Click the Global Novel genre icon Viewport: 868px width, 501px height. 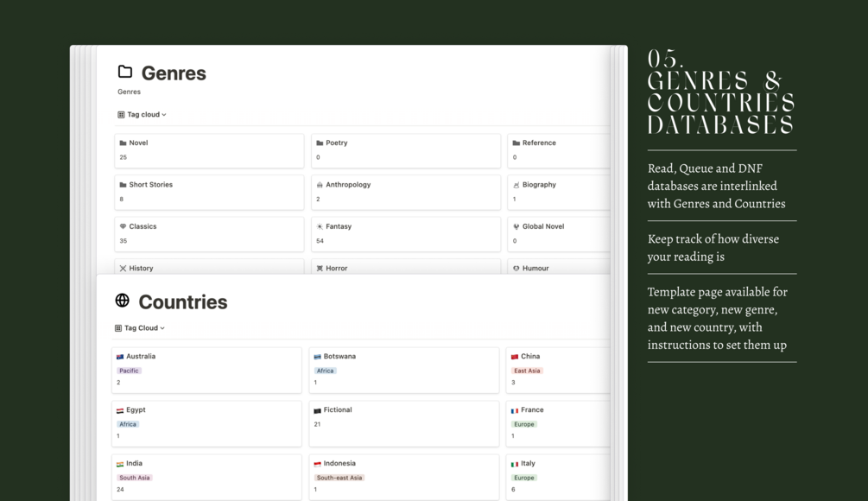pos(516,226)
